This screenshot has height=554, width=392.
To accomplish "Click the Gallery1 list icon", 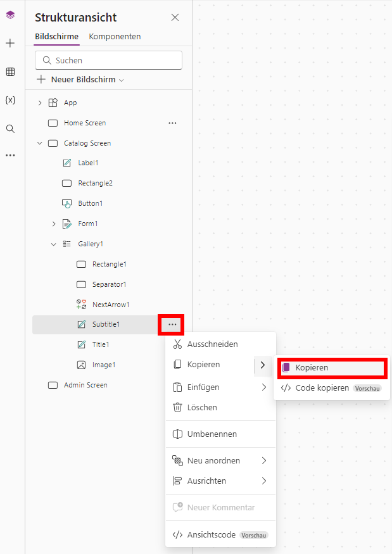I will 66,244.
